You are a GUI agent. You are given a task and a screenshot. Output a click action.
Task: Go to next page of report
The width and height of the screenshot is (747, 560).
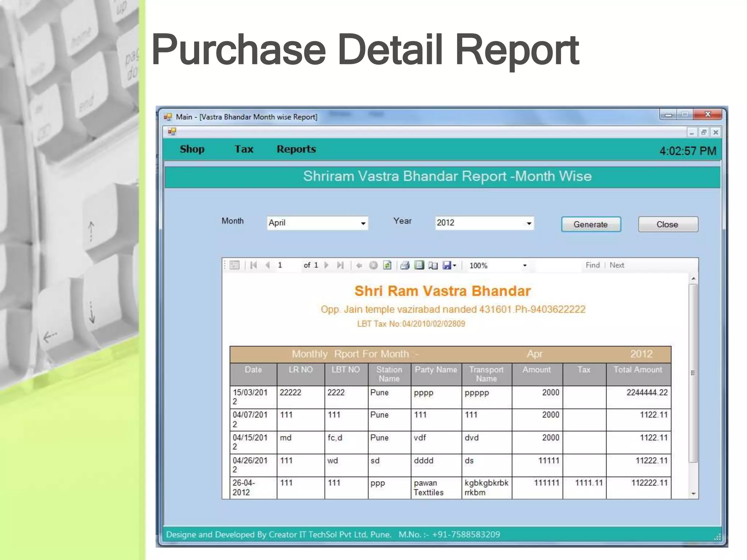tap(326, 265)
